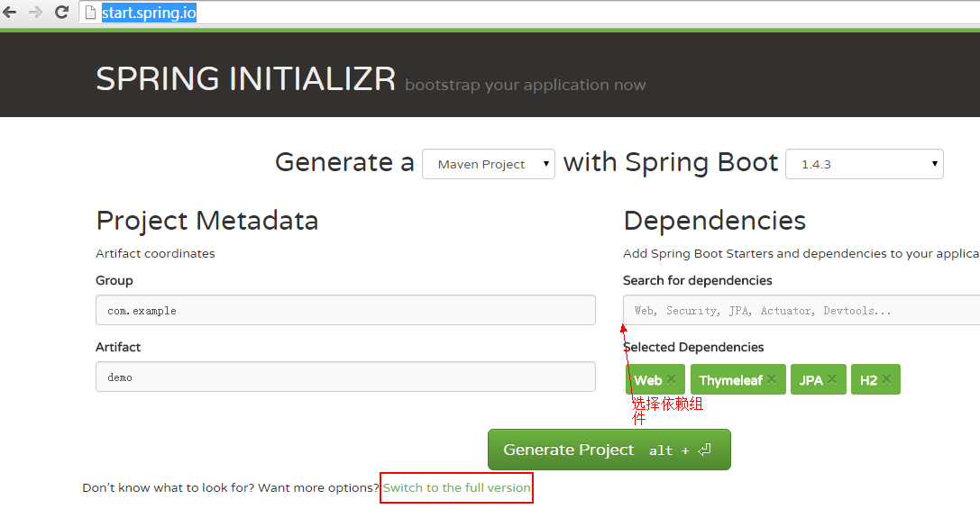Screen dimensions: 980x518
Task: Click the Search for dependencies box
Action: (801, 310)
